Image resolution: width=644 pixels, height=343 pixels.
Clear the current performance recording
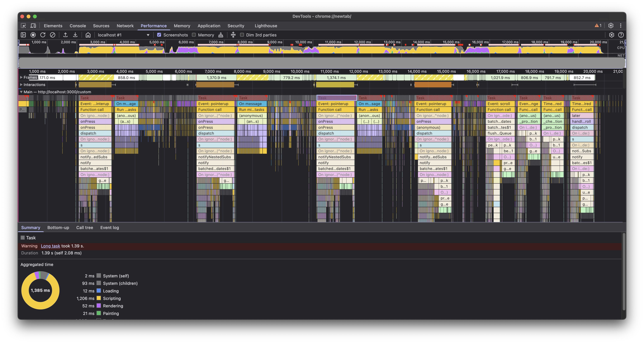(x=52, y=35)
